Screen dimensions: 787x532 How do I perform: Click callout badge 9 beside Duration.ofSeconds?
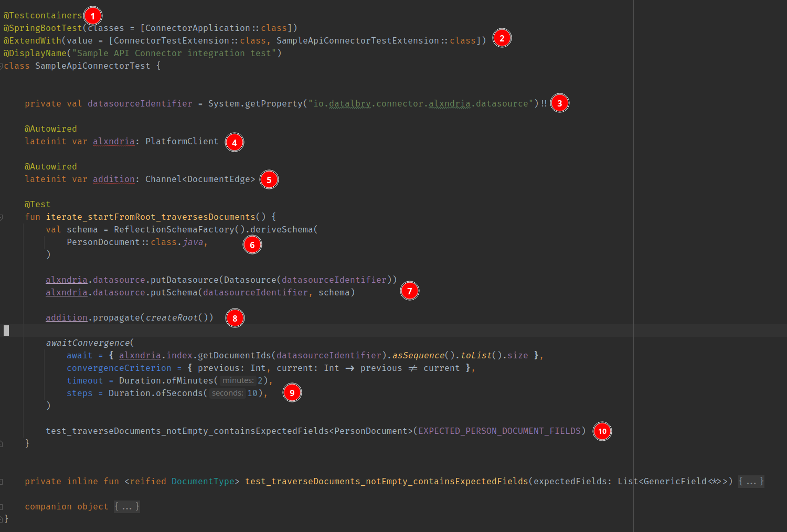click(x=292, y=393)
